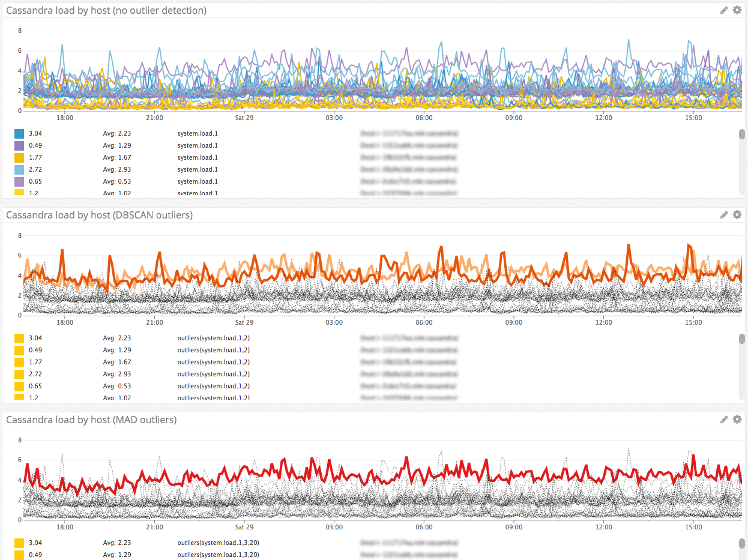Click the pencil edit icon on the no outlier detection graph
Viewport: 748px width, 560px height.
click(x=724, y=10)
